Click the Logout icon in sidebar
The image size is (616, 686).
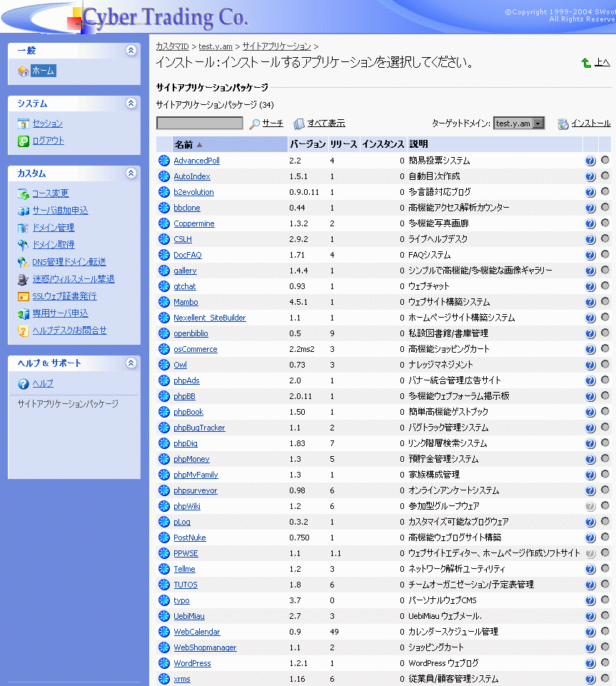pyautogui.click(x=24, y=141)
